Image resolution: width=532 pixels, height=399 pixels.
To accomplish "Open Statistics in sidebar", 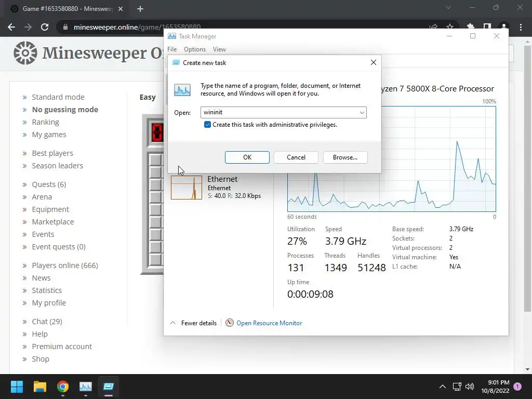I will 47,290.
